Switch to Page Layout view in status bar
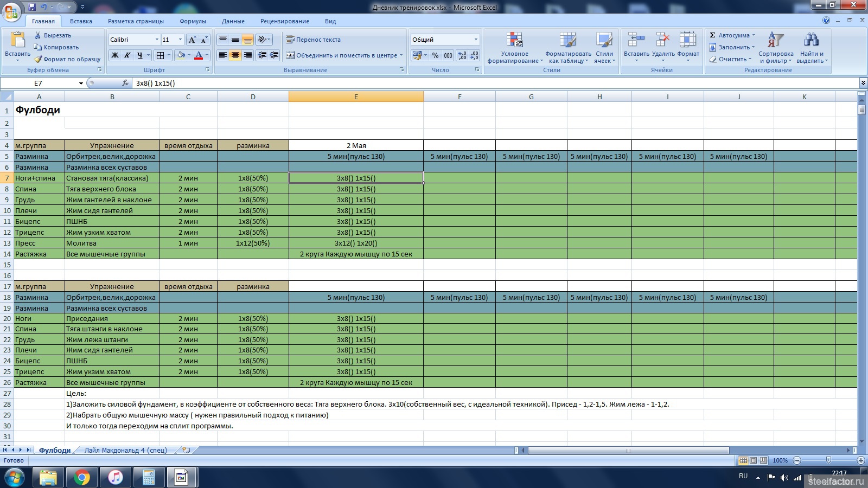This screenshot has height=488, width=868. 753,460
